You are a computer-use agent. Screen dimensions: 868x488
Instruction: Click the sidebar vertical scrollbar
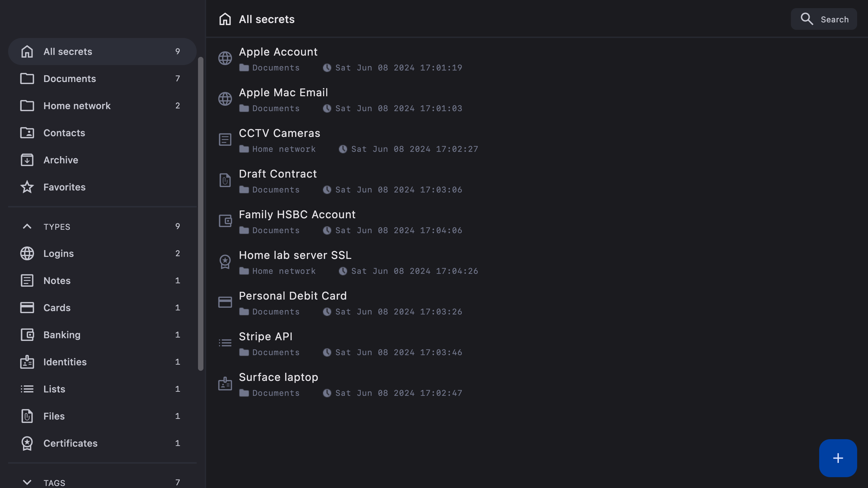[201, 213]
